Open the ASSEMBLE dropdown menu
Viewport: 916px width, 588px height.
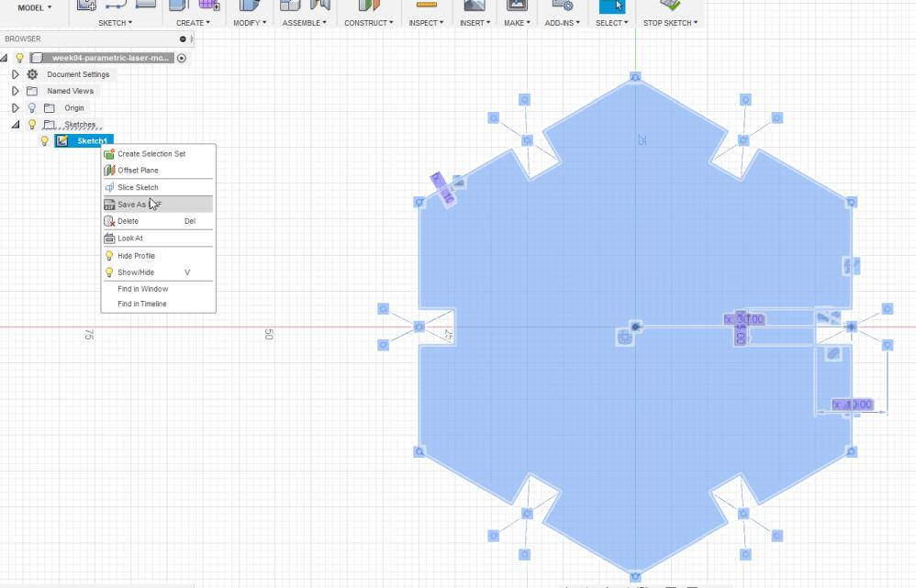[305, 23]
